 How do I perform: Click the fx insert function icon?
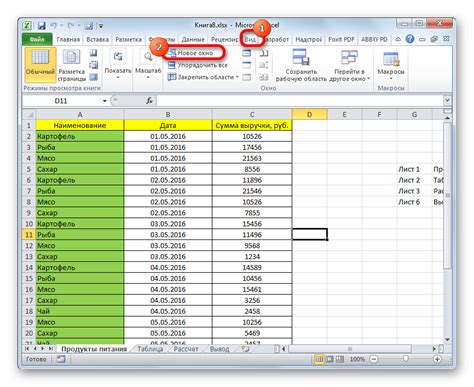point(149,101)
